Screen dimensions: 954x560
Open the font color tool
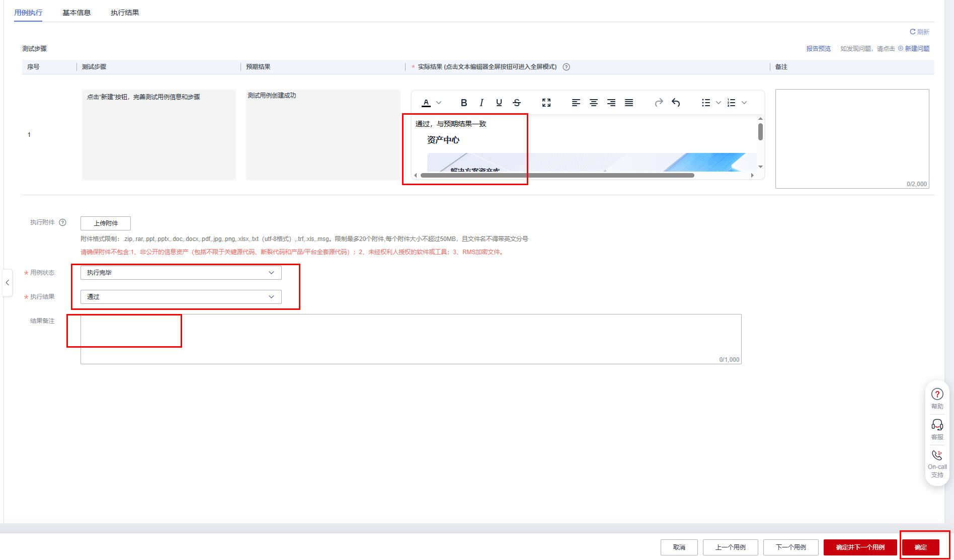pos(426,103)
